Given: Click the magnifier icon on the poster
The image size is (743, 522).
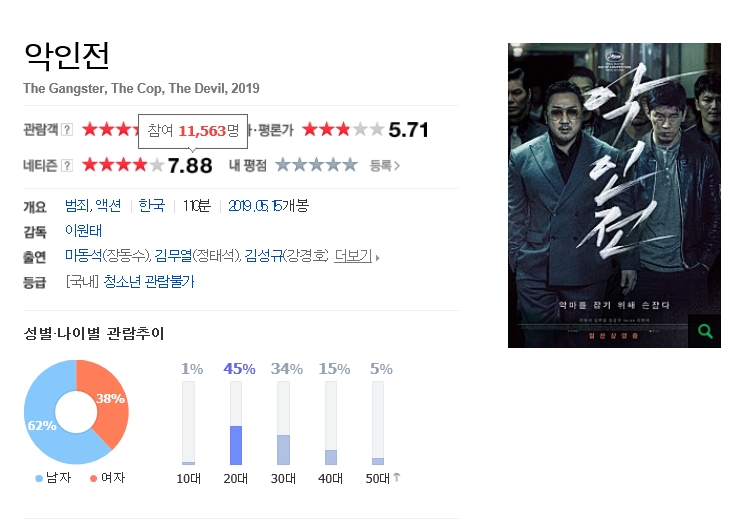Looking at the screenshot, I should point(705,331).
